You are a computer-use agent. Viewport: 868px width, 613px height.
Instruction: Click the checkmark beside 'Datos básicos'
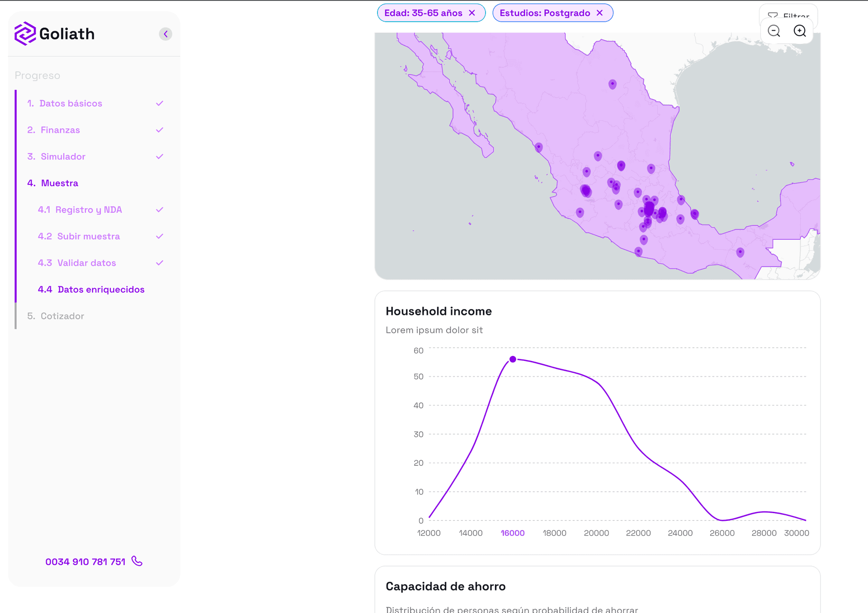(x=159, y=103)
